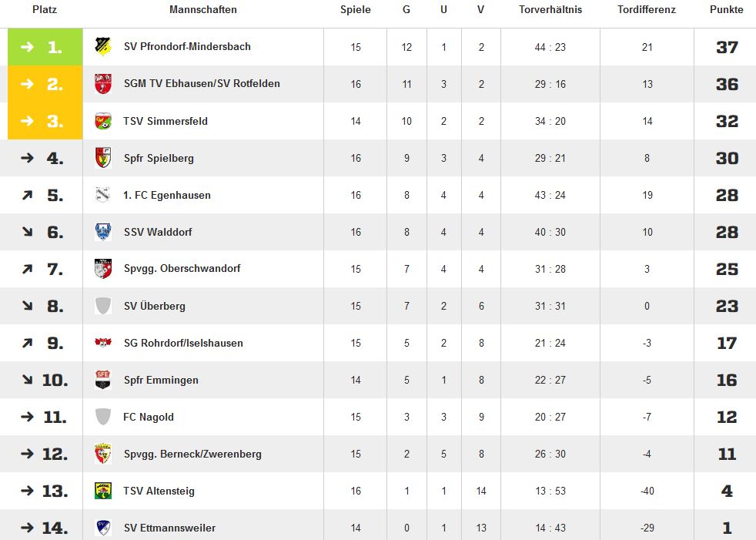The image size is (756, 540).
Task: Click the green first-place rank cell
Action: pos(45,47)
